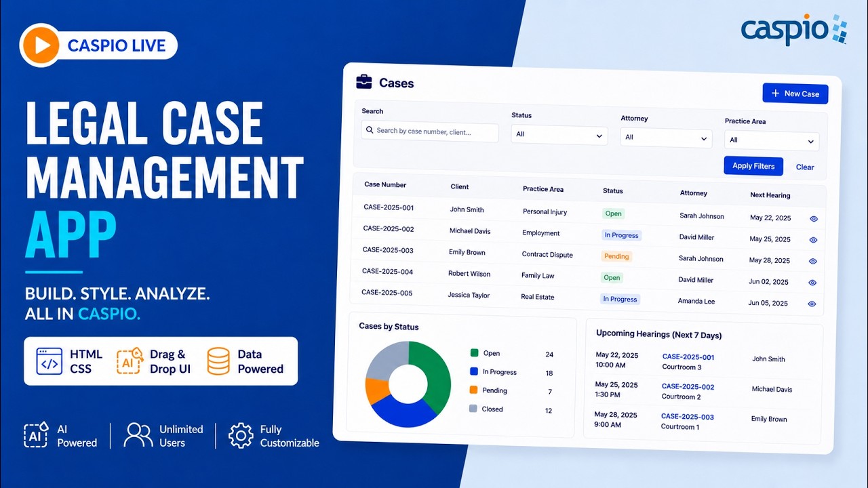Click client name Emily Brown in table
Image resolution: width=868 pixels, height=488 pixels.
coord(467,252)
